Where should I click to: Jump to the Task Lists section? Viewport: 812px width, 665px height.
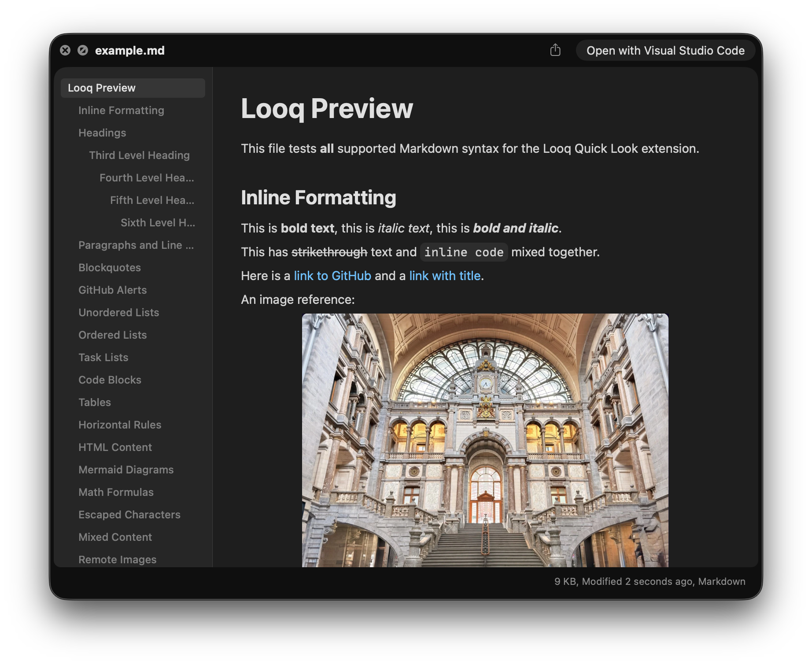click(103, 357)
